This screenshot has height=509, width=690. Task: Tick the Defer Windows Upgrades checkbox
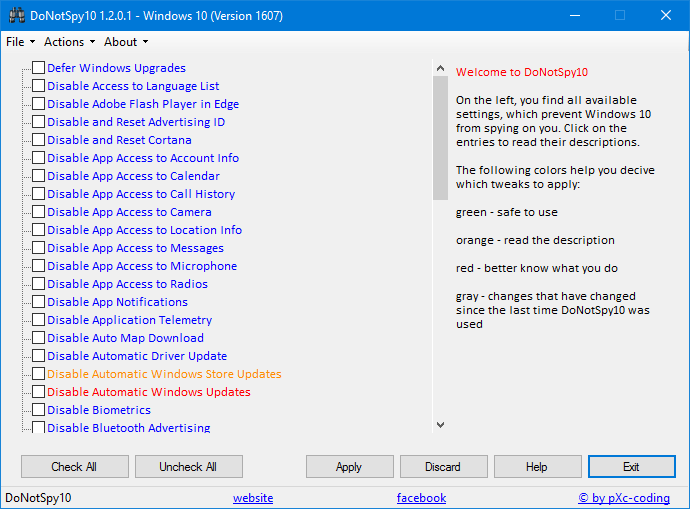(x=38, y=68)
